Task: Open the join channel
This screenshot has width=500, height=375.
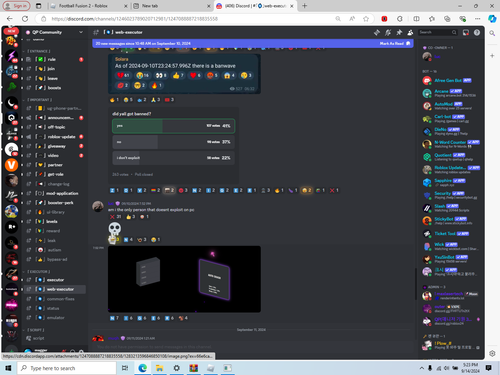Action: (x=54, y=69)
